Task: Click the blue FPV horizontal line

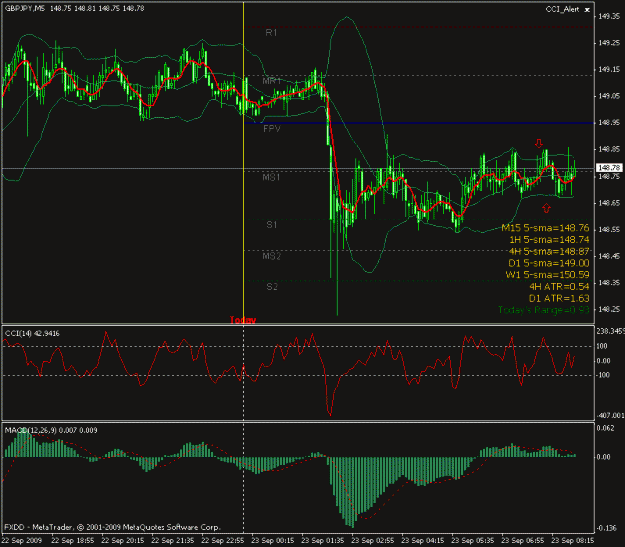Action: point(419,123)
